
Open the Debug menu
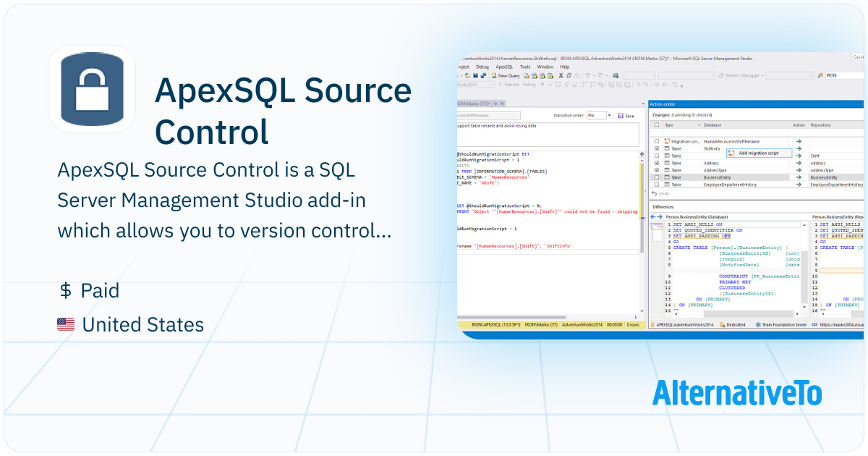(x=482, y=67)
